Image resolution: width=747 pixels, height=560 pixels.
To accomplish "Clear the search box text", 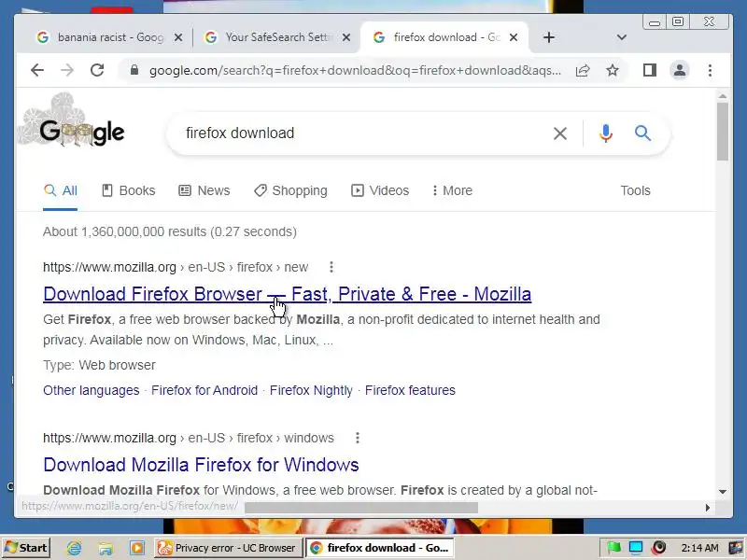I will [x=560, y=133].
